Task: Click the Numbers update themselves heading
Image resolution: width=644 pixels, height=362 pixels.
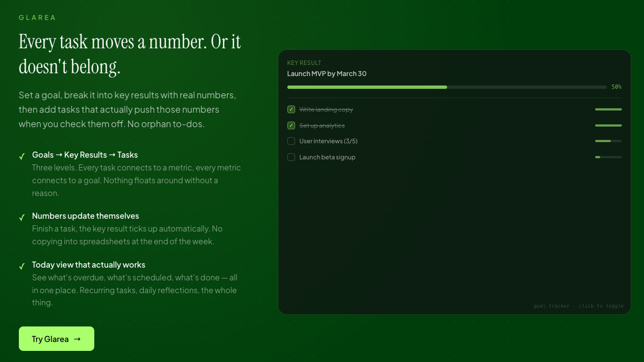Action: pyautogui.click(x=85, y=216)
